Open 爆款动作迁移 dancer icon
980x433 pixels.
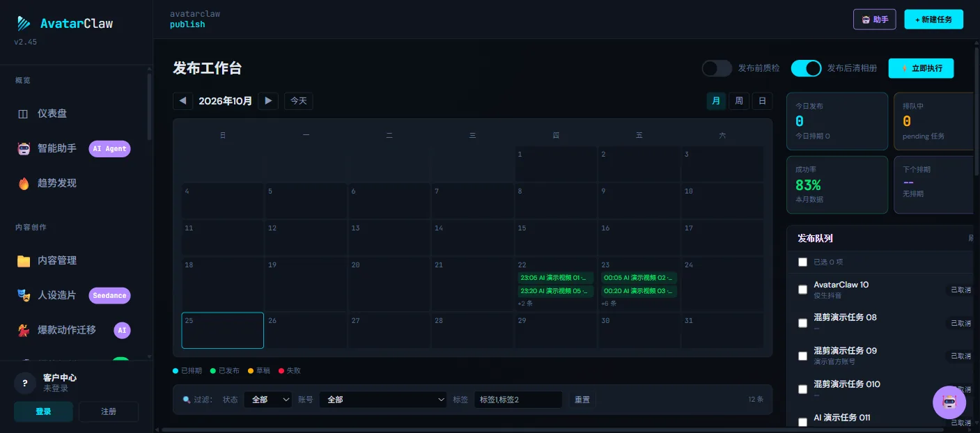(x=24, y=330)
